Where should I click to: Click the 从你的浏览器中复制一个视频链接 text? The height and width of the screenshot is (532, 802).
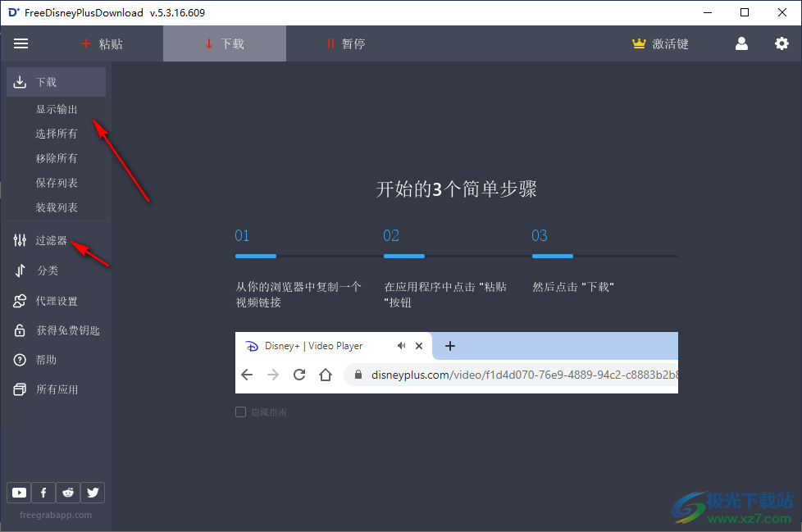click(298, 294)
